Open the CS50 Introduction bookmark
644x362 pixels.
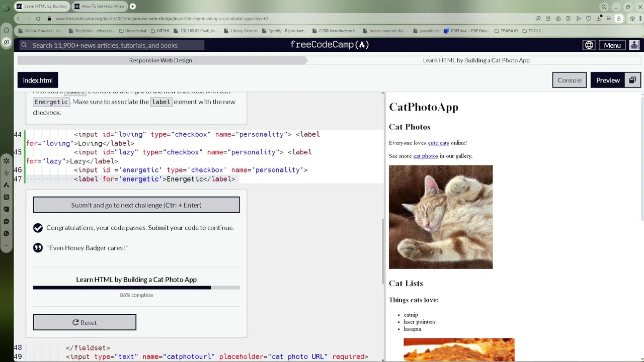335,31
